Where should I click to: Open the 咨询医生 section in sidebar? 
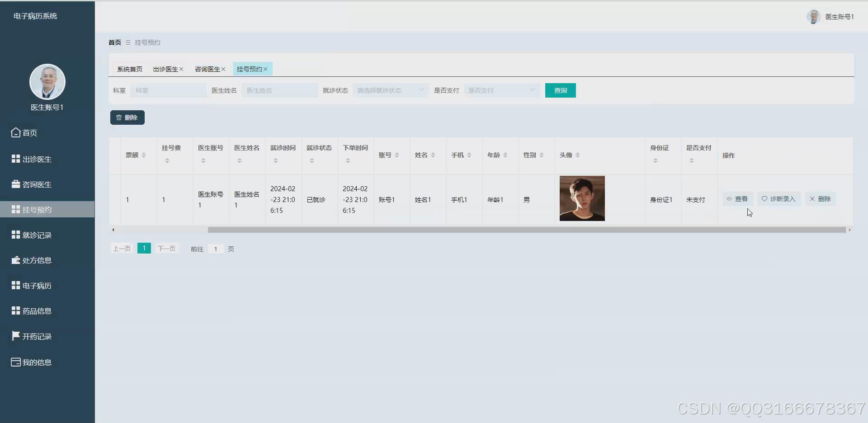tap(36, 184)
